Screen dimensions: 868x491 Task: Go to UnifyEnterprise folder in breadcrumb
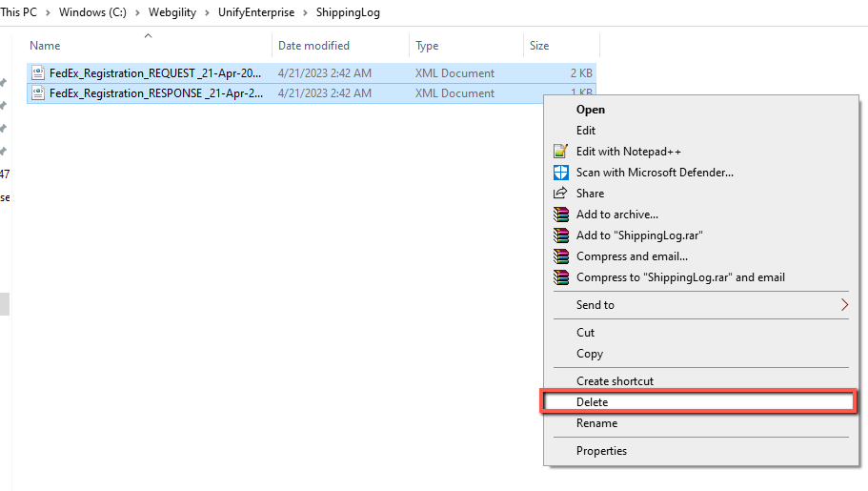(256, 12)
